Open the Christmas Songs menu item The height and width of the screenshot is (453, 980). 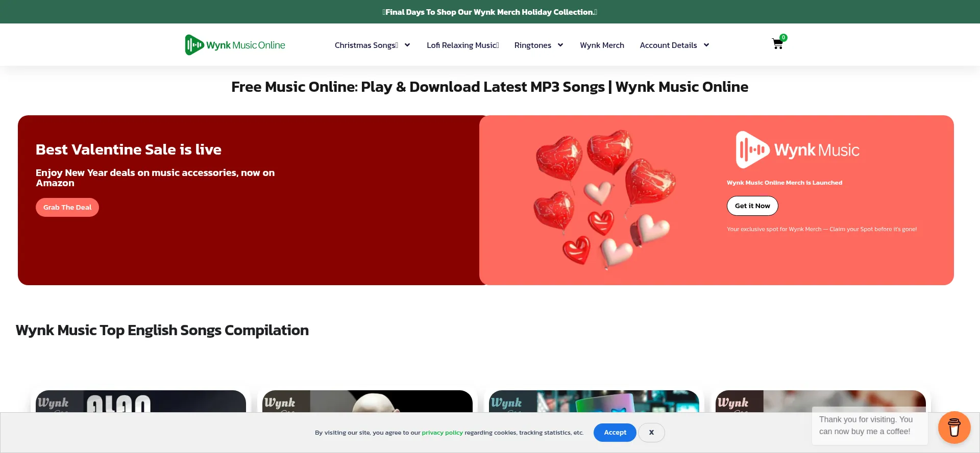pos(366,45)
